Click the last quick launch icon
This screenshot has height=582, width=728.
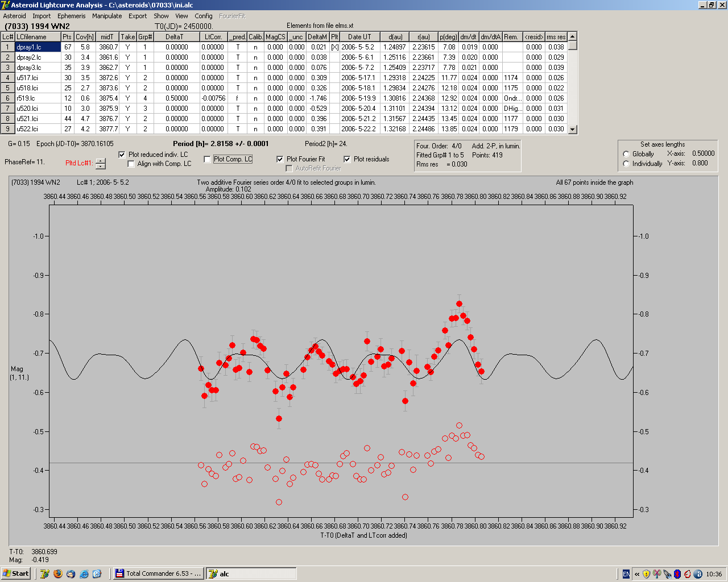tap(97, 573)
